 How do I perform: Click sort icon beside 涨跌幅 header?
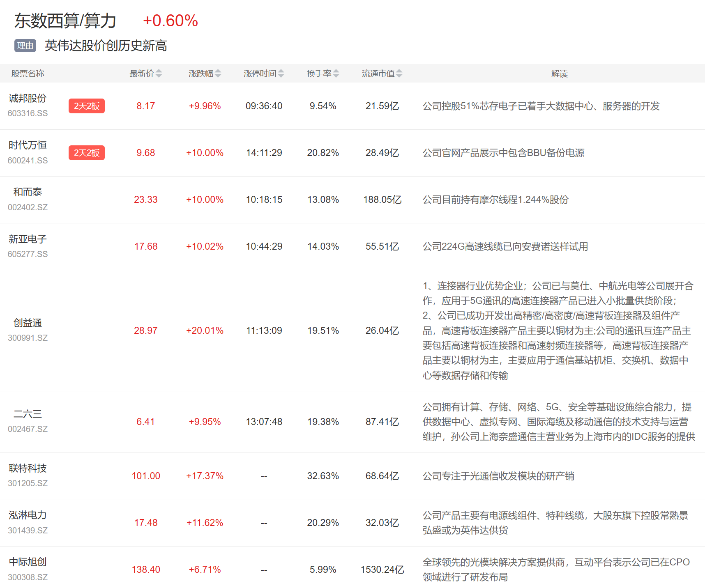pyautogui.click(x=218, y=73)
